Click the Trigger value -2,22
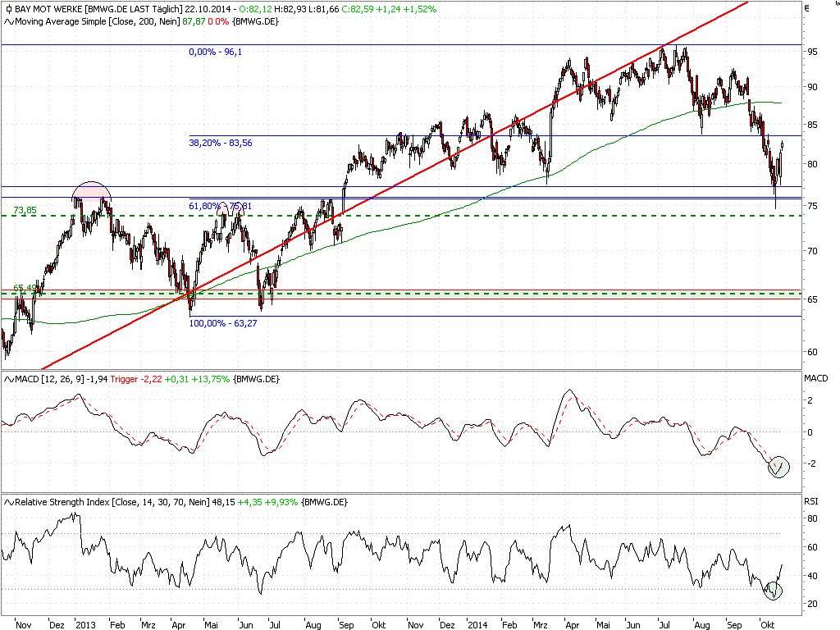840x630 pixels. (x=151, y=379)
